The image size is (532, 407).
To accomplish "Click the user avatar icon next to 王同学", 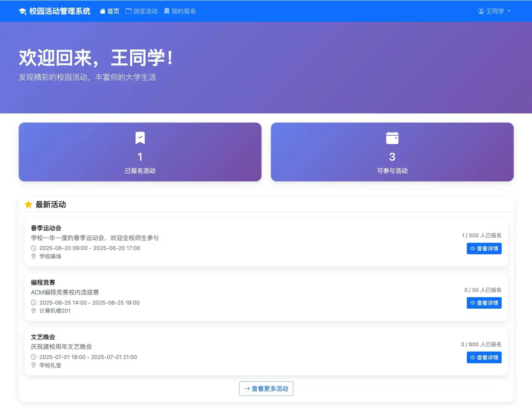I will 481,11.
